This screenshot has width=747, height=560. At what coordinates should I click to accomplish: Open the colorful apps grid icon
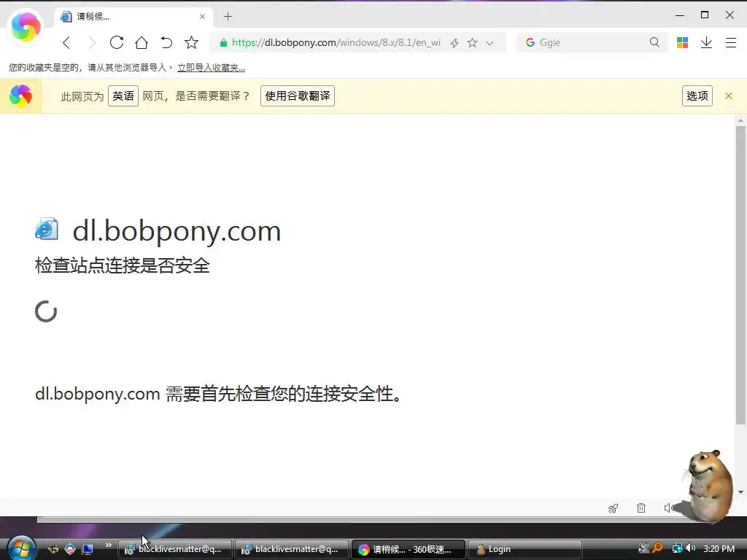point(682,43)
